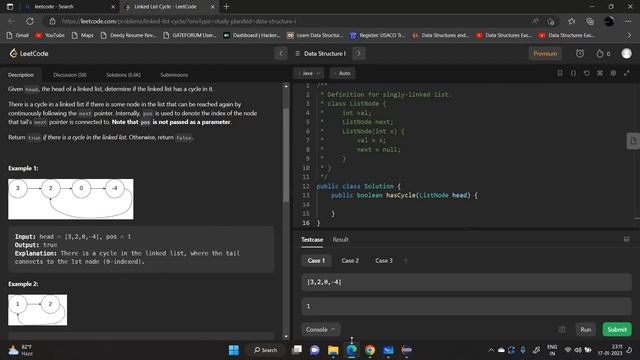
Task: Click the read aloud icon in address bar
Action: coord(535,21)
